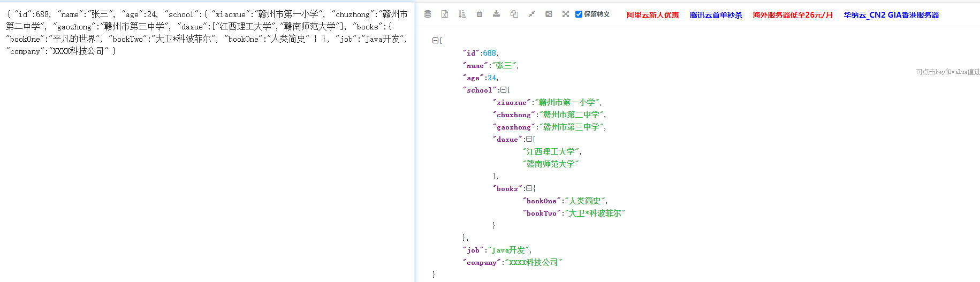This screenshot has width=980, height=282.
Task: Open the 腾讯云首单秒杀 link
Action: click(716, 15)
